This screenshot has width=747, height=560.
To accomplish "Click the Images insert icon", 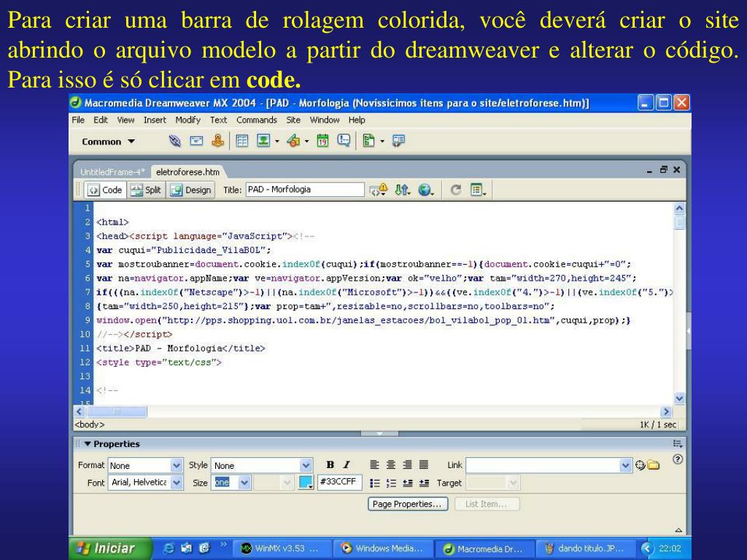I will pyautogui.click(x=263, y=141).
